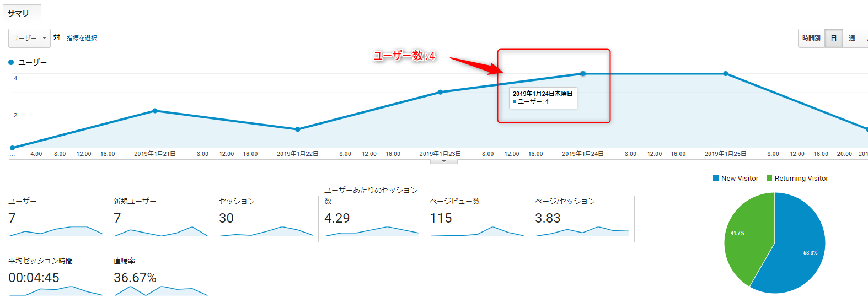Image resolution: width=868 pixels, height=308 pixels.
Task: Select the 直帰率 card showing 36.67%
Action: [x=161, y=278]
